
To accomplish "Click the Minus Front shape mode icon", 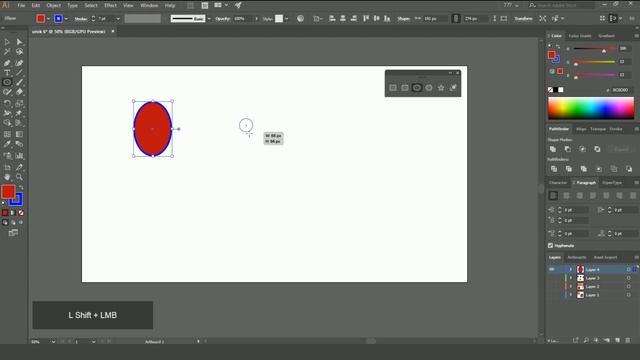I will pos(568,149).
